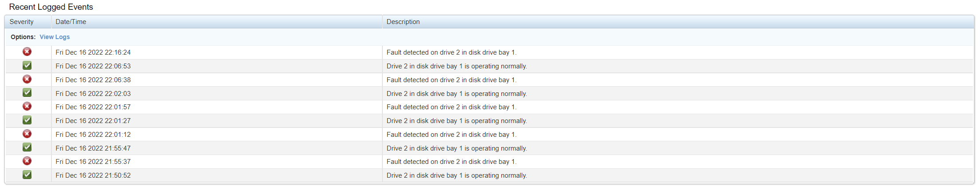Select the Fri Dec 16 2022 21:50:52 timestamp
This screenshot has width=980, height=187.
[x=93, y=175]
